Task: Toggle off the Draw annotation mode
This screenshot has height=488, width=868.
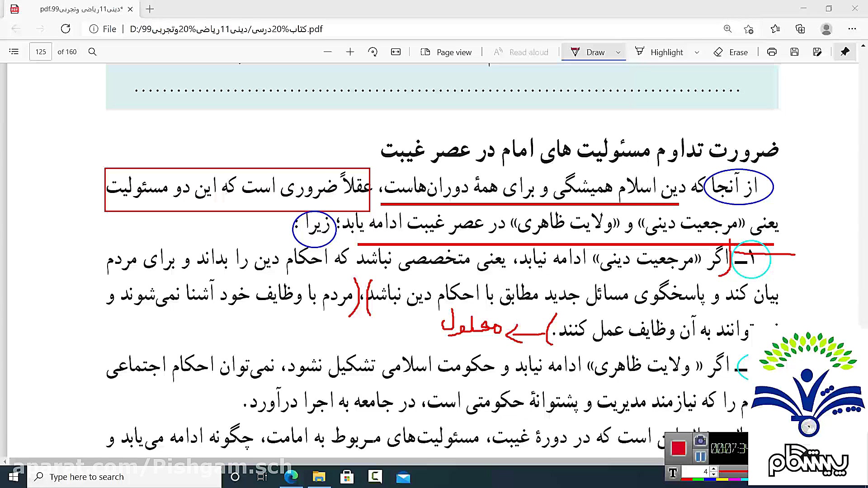Action: click(x=588, y=52)
